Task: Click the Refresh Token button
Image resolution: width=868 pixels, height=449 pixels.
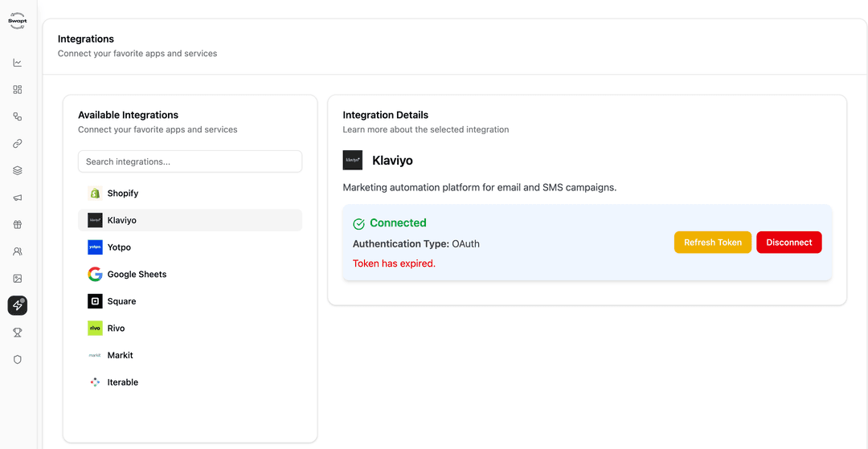Action: 712,243
